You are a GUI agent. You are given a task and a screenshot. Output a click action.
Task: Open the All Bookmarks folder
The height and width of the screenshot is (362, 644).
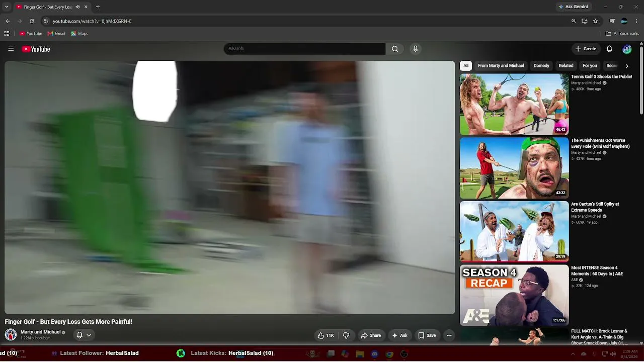click(x=622, y=34)
